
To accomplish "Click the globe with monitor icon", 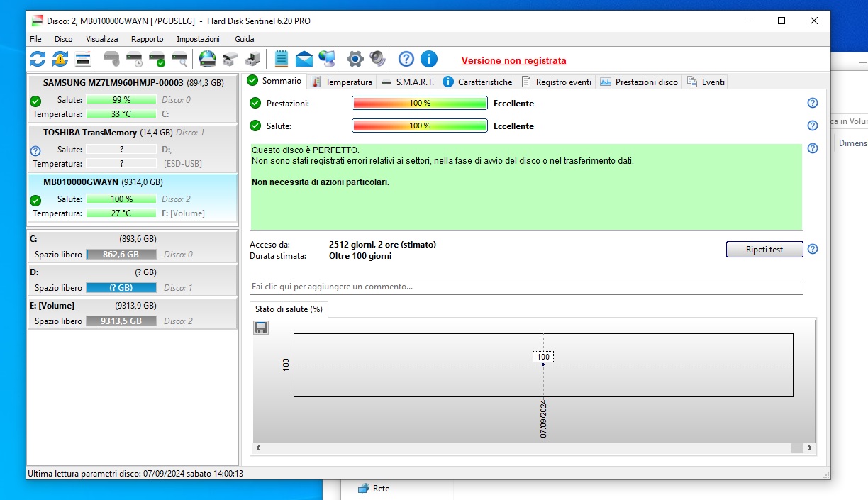I will tap(327, 59).
